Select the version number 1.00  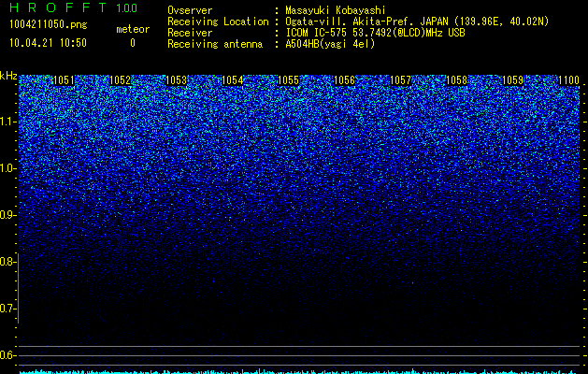127,7
